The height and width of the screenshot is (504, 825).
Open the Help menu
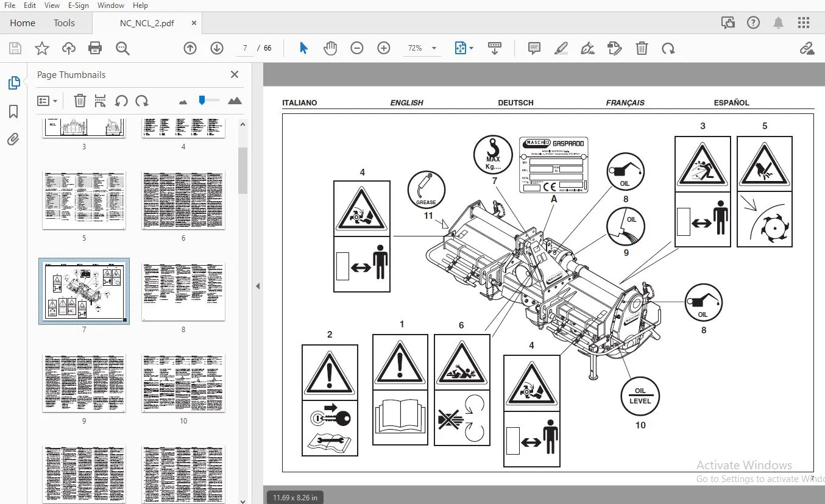140,5
